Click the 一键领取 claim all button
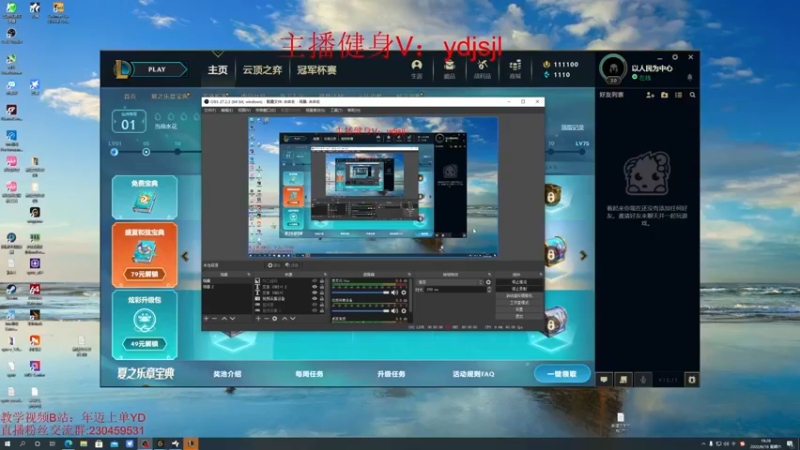 [562, 374]
